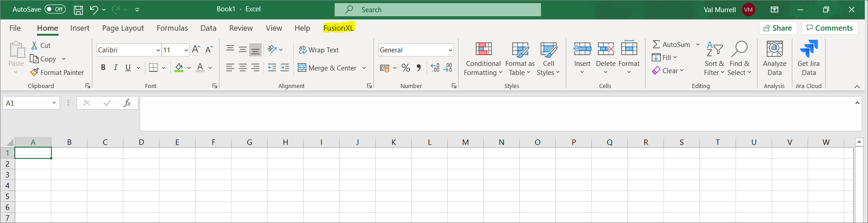The image size is (868, 223).
Task: Click the Format Painter brush icon
Action: click(x=34, y=72)
